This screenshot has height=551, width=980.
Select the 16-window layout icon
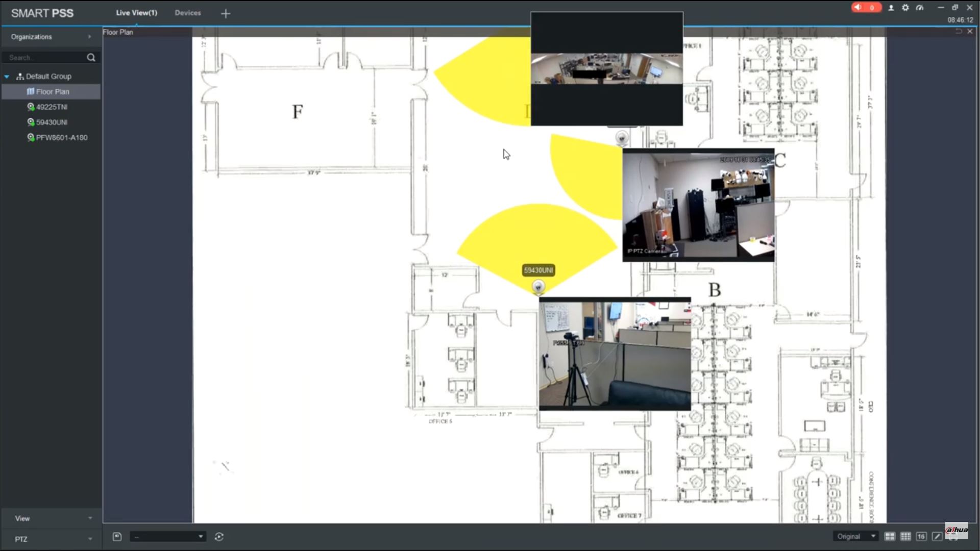click(x=921, y=536)
